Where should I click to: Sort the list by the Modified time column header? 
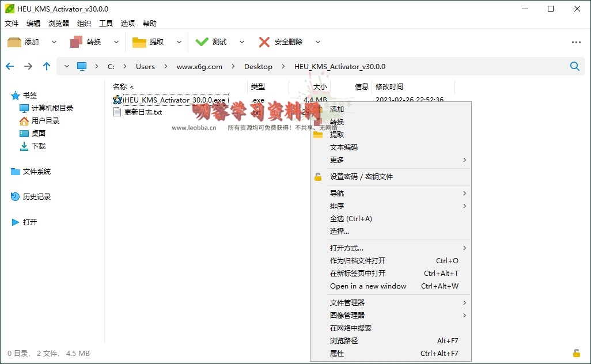[389, 87]
